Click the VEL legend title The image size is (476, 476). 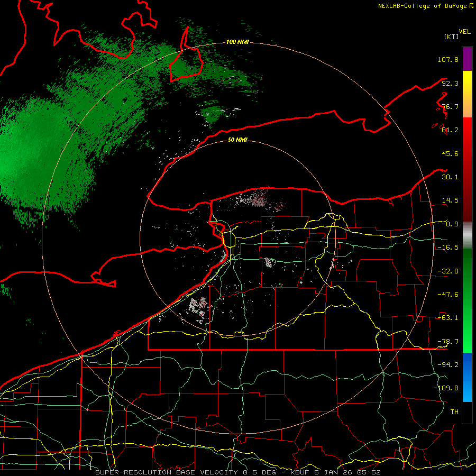tap(464, 32)
